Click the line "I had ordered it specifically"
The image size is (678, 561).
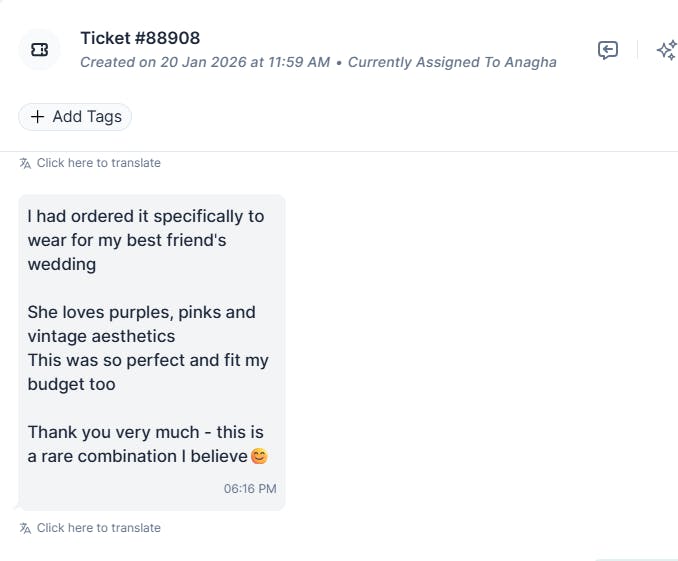(146, 216)
